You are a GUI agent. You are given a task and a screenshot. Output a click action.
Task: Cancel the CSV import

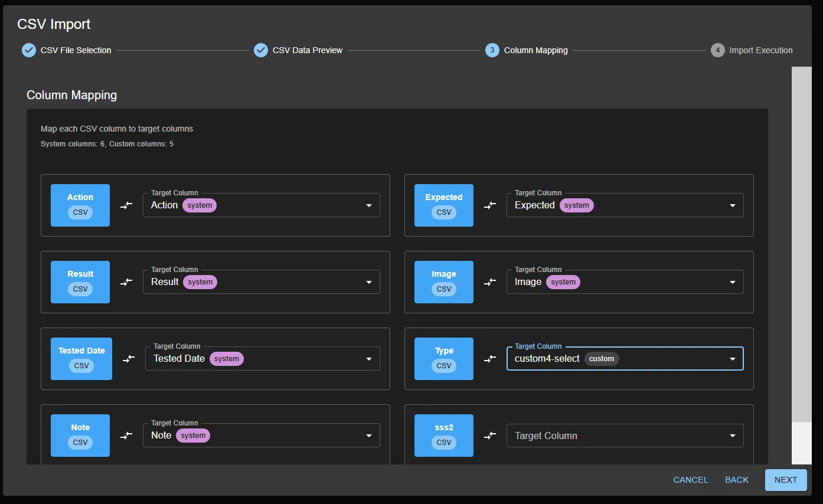click(690, 480)
